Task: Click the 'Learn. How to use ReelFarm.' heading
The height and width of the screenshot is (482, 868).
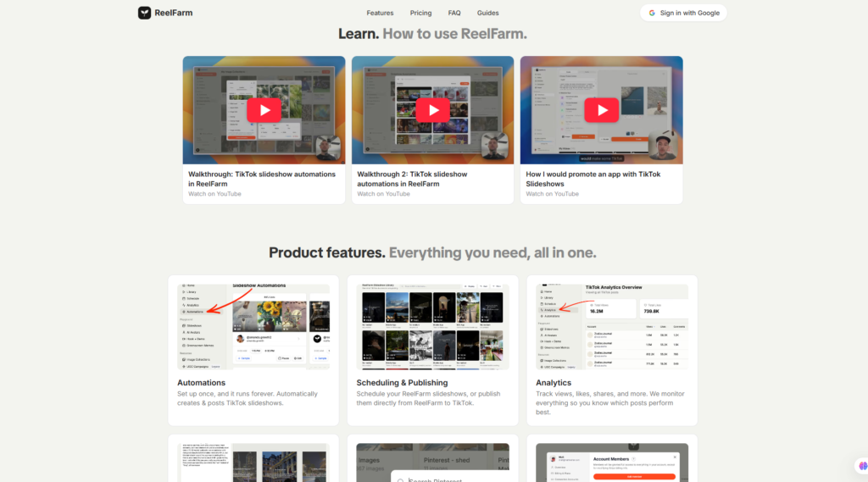Action: point(433,34)
